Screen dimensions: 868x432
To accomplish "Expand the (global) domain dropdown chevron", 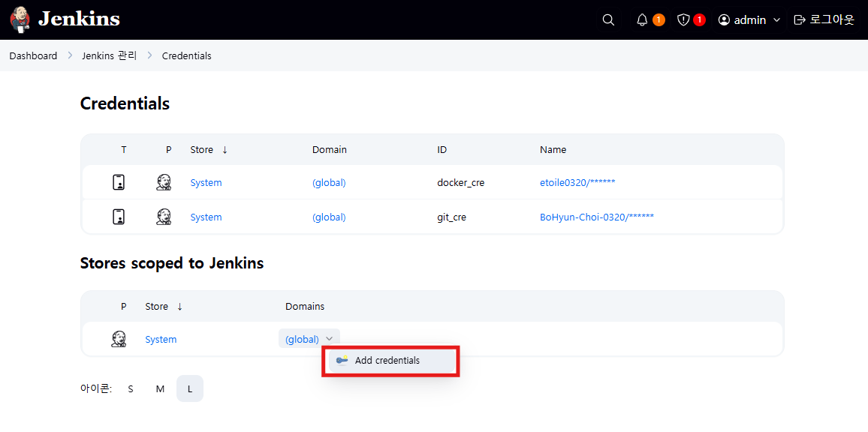I will click(x=330, y=339).
